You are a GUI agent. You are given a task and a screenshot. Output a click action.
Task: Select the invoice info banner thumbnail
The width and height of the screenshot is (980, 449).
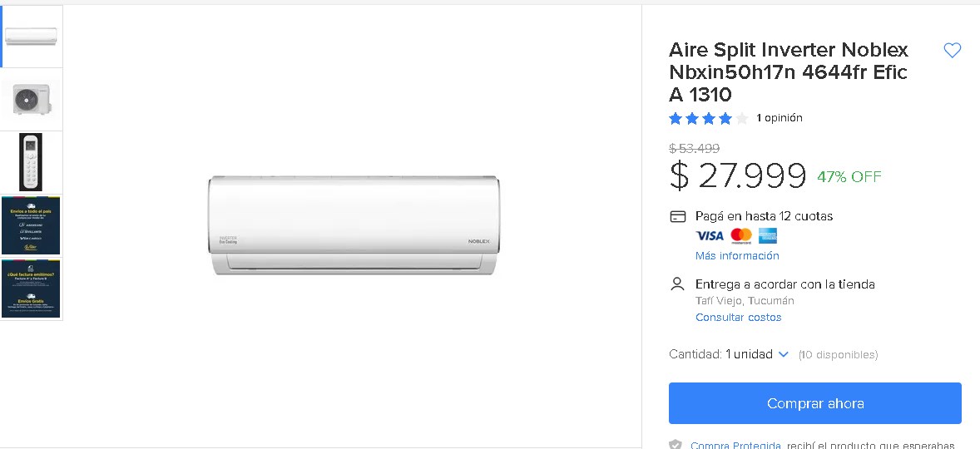[32, 289]
